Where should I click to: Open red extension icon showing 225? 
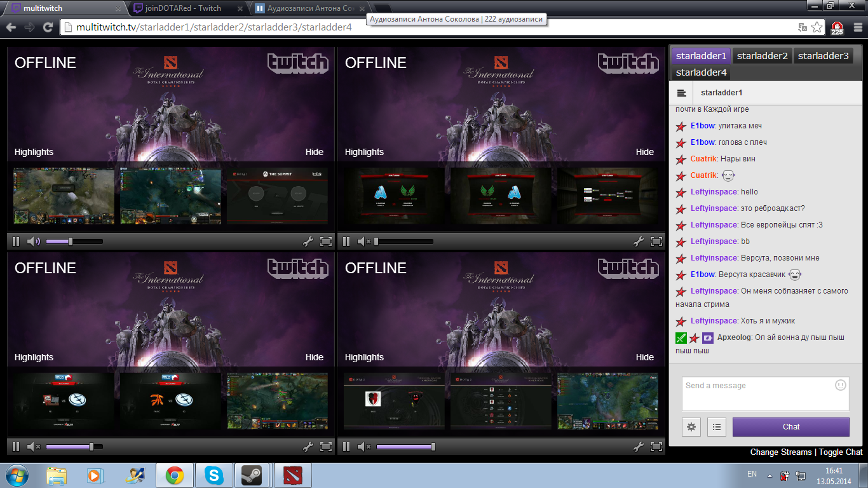point(837,27)
